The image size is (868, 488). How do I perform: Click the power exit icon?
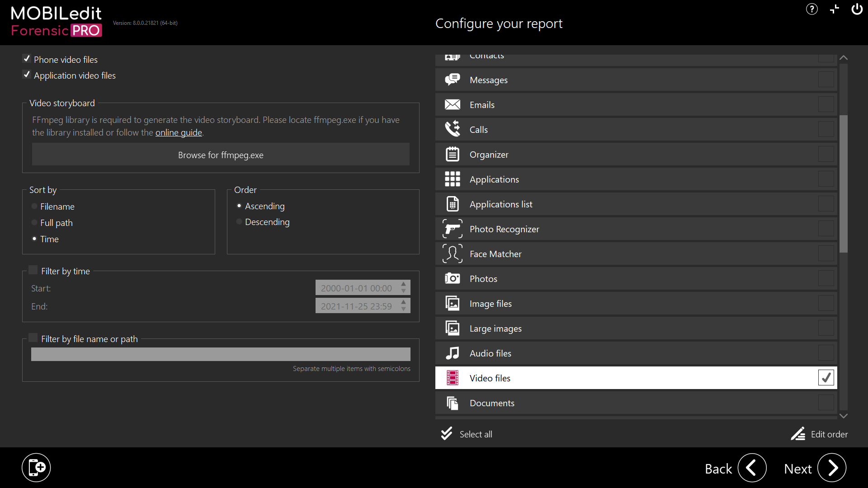point(857,9)
